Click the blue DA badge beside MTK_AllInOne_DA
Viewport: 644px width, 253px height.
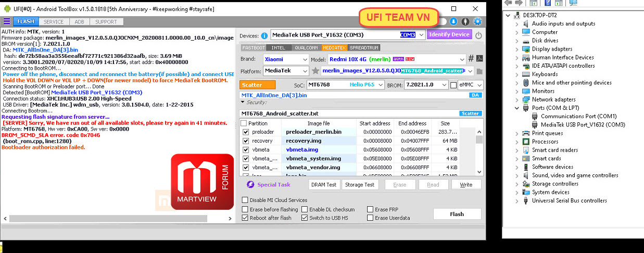coord(475,95)
